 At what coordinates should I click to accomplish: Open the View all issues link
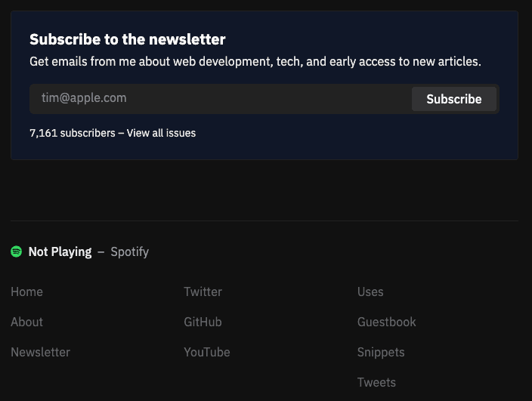tap(161, 133)
